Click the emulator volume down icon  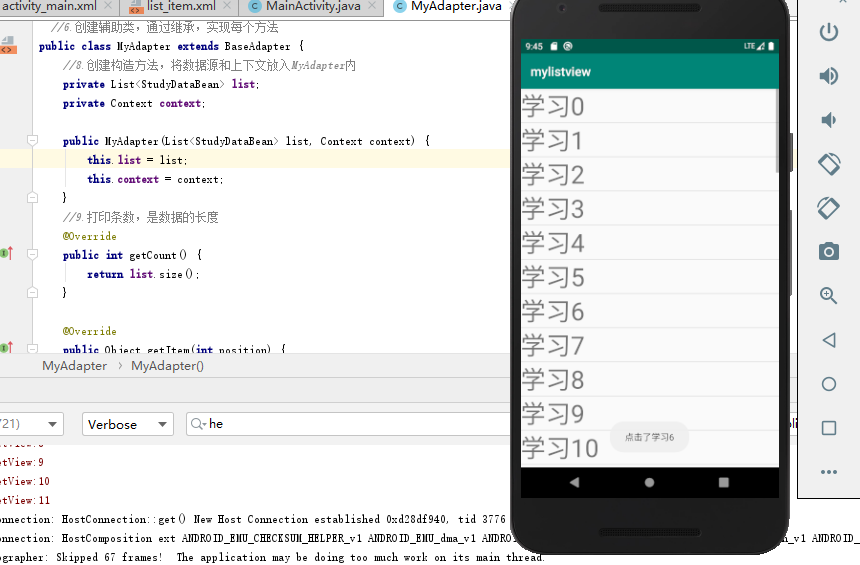828,120
